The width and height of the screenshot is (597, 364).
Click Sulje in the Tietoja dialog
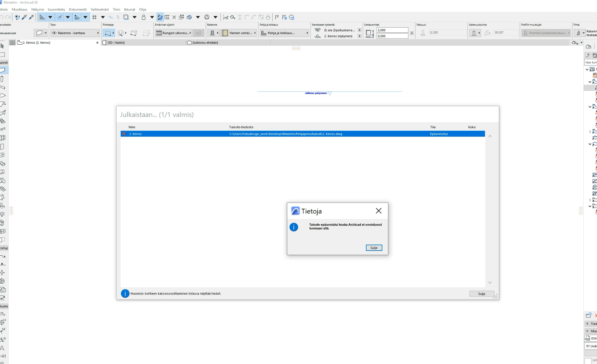[x=374, y=248]
